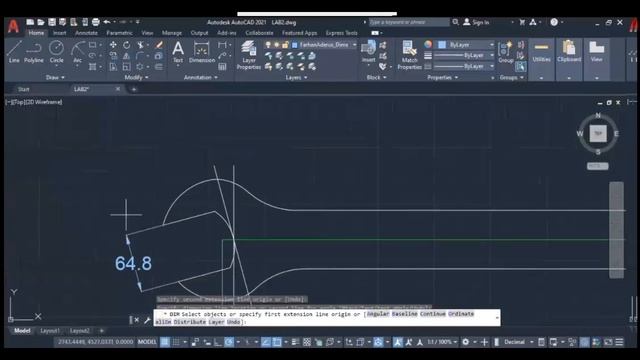Switch to the Insert ribbon tab
This screenshot has width=640, height=360.
coord(59,33)
